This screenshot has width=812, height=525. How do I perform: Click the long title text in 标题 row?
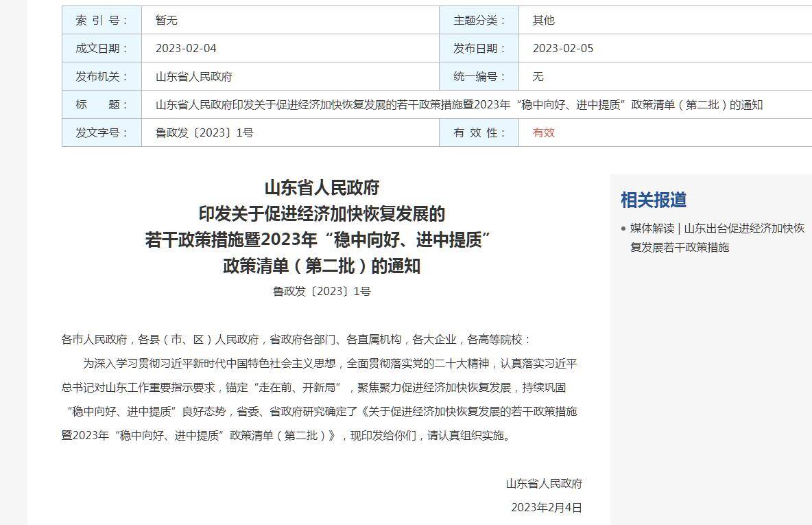[459, 105]
